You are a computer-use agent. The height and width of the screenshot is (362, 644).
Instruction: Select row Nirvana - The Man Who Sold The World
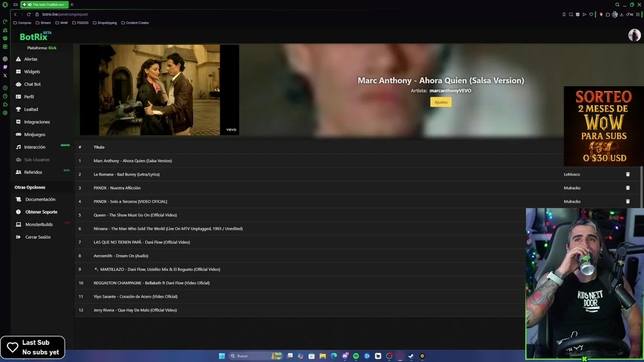(300, 229)
